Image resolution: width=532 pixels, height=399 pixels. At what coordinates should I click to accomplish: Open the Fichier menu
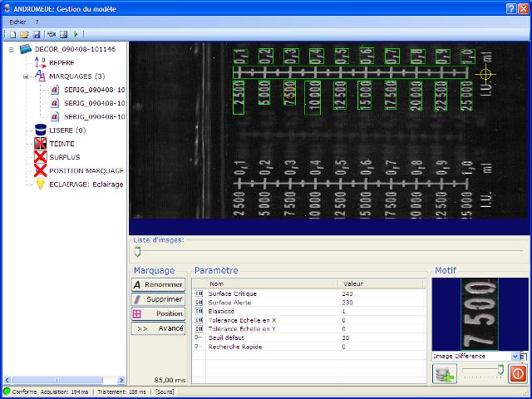(17, 21)
